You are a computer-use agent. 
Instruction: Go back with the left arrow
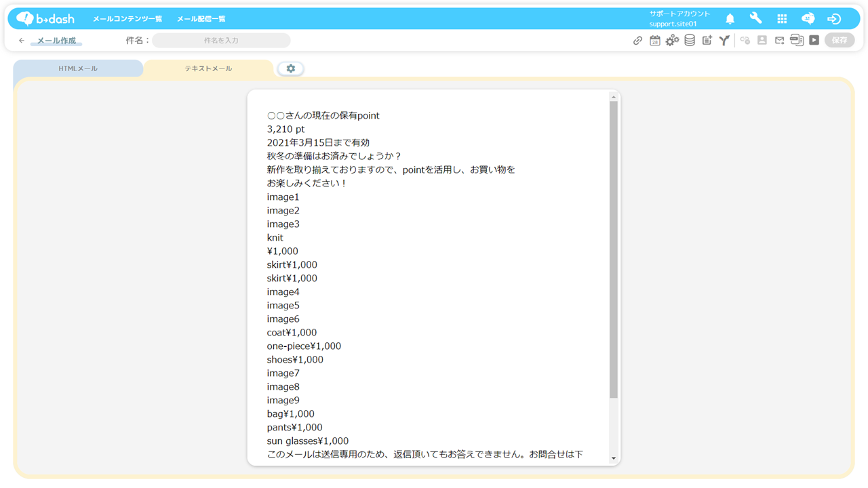click(x=22, y=41)
